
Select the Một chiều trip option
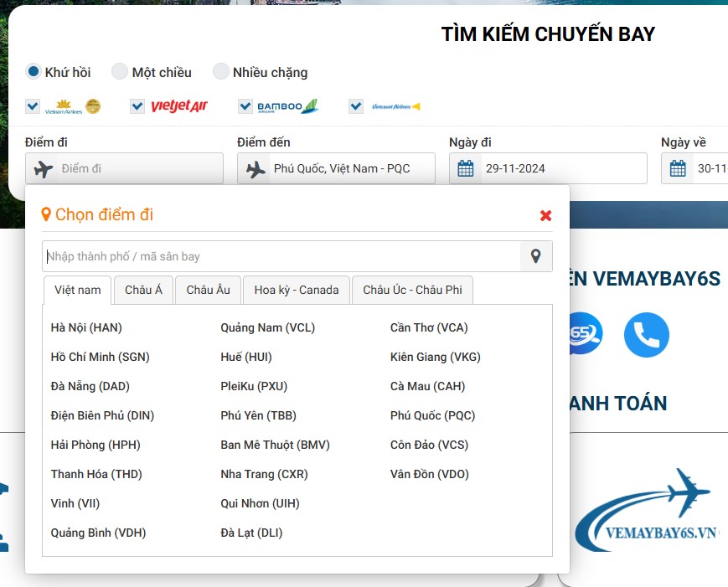tap(120, 71)
